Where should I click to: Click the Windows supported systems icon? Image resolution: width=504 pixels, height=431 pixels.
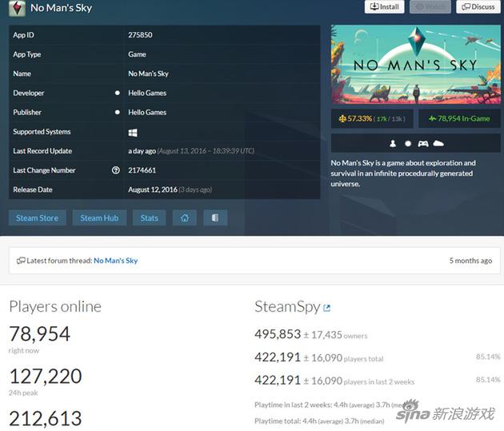click(x=133, y=132)
